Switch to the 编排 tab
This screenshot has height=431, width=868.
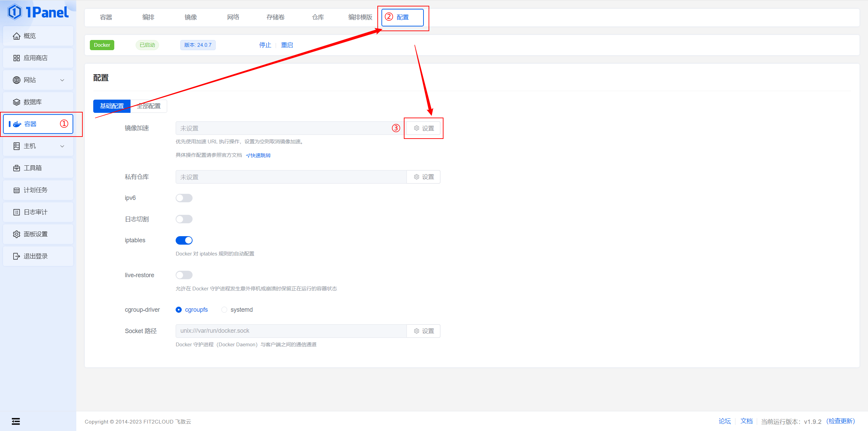point(148,17)
